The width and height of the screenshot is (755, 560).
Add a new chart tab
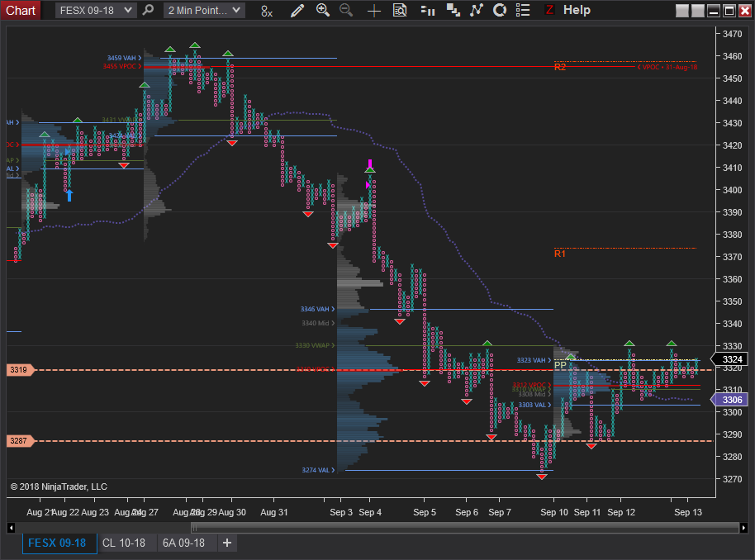pos(227,543)
